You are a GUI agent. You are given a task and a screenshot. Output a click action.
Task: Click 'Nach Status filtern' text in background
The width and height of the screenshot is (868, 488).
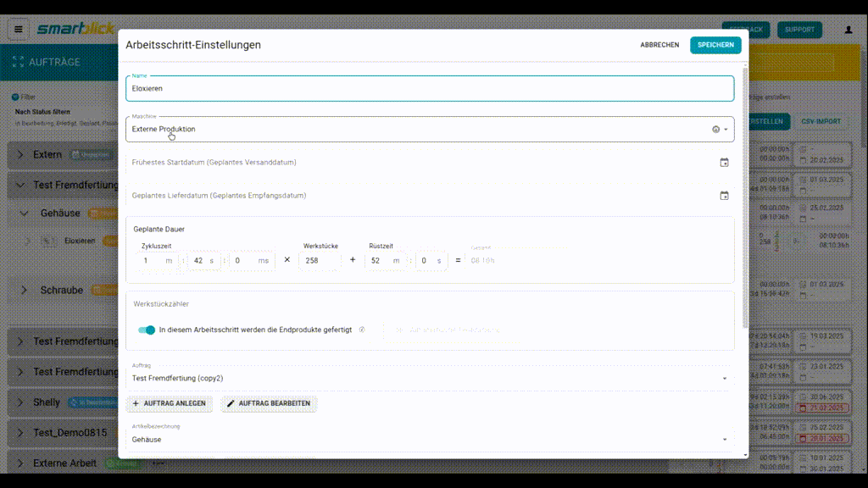[x=42, y=112]
